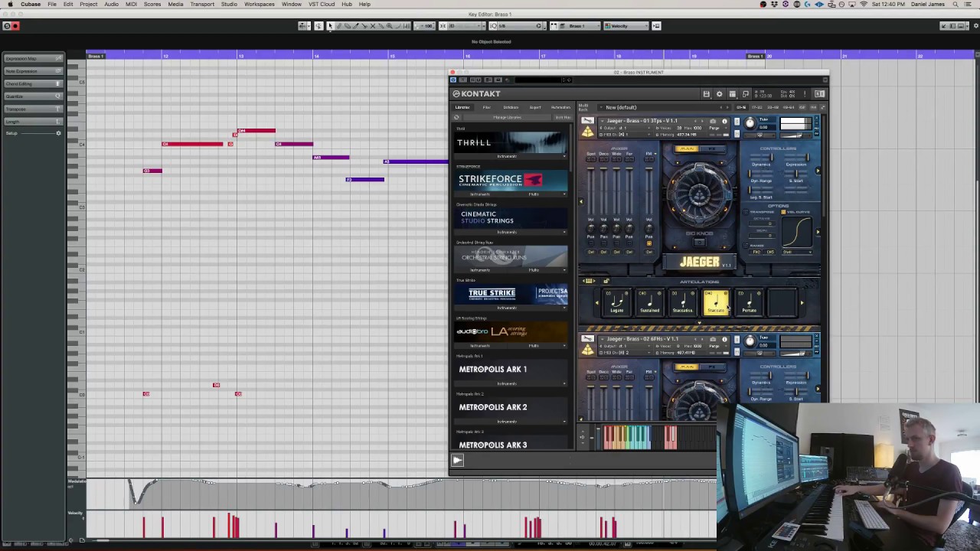Open Kontakt options gear icon
Viewport: 980px width, 551px height.
(x=719, y=94)
